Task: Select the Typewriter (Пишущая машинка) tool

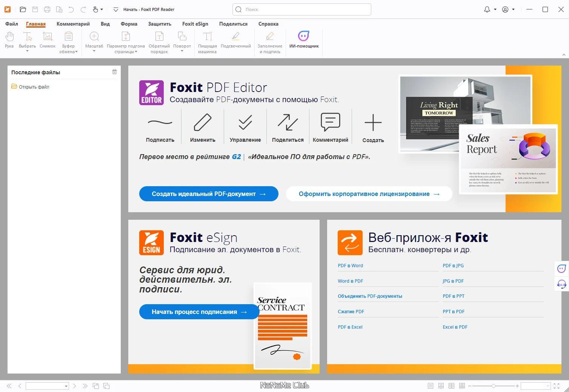Action: pos(207,42)
